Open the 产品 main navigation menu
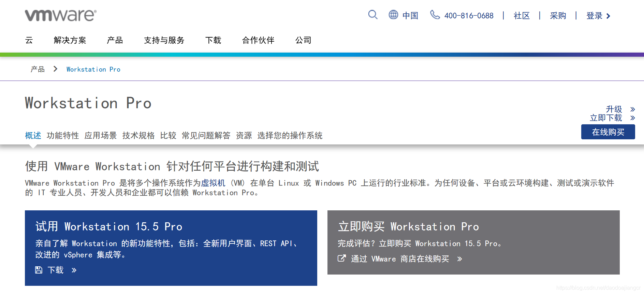 (x=115, y=40)
